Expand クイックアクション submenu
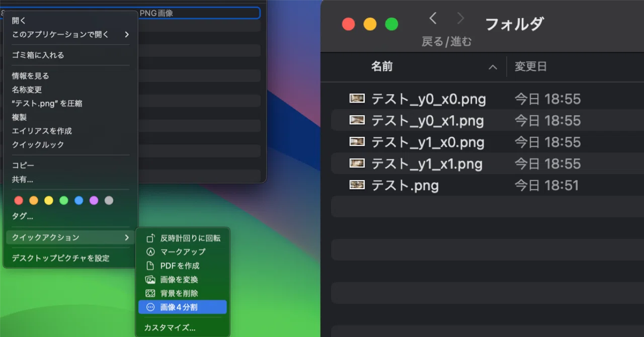 70,237
